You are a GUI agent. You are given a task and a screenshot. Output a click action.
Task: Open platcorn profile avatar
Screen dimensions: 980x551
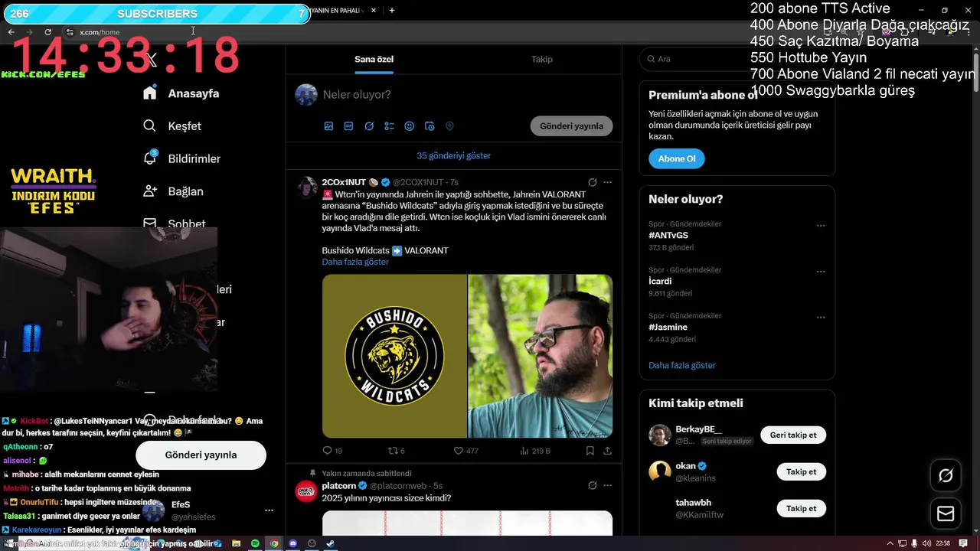click(306, 491)
